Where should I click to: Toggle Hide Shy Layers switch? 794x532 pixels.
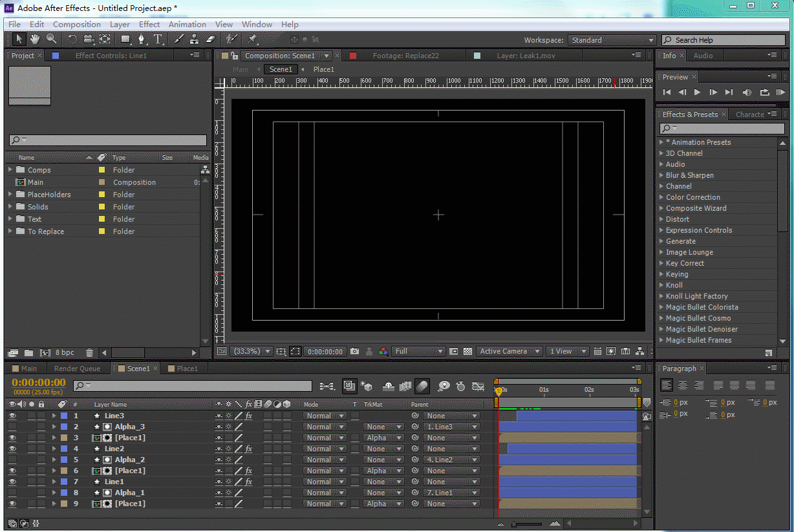[x=389, y=386]
